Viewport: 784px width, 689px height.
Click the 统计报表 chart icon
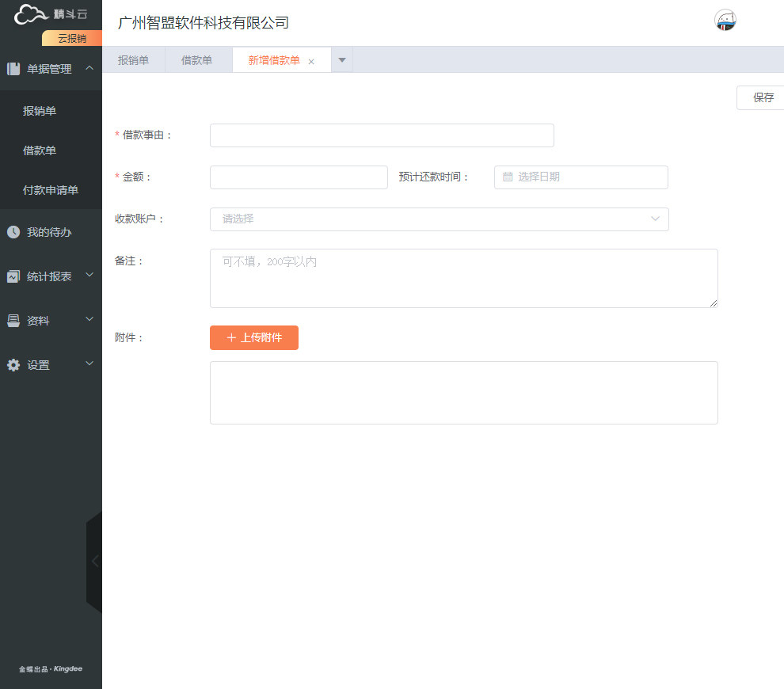(x=13, y=276)
